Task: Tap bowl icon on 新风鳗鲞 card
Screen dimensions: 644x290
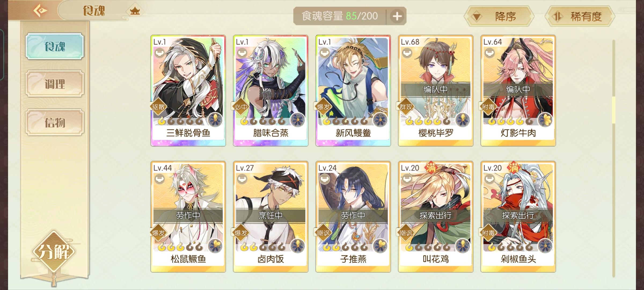Action: pyautogui.click(x=324, y=53)
